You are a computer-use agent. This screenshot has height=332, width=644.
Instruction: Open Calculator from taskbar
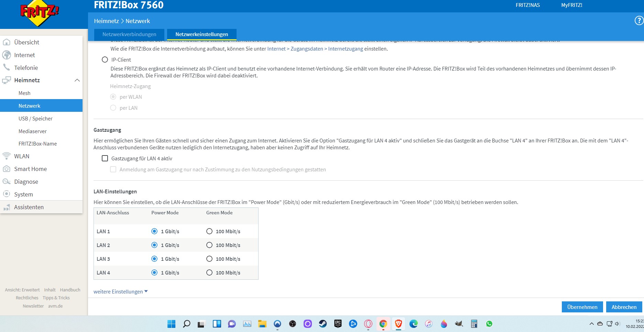click(x=474, y=324)
